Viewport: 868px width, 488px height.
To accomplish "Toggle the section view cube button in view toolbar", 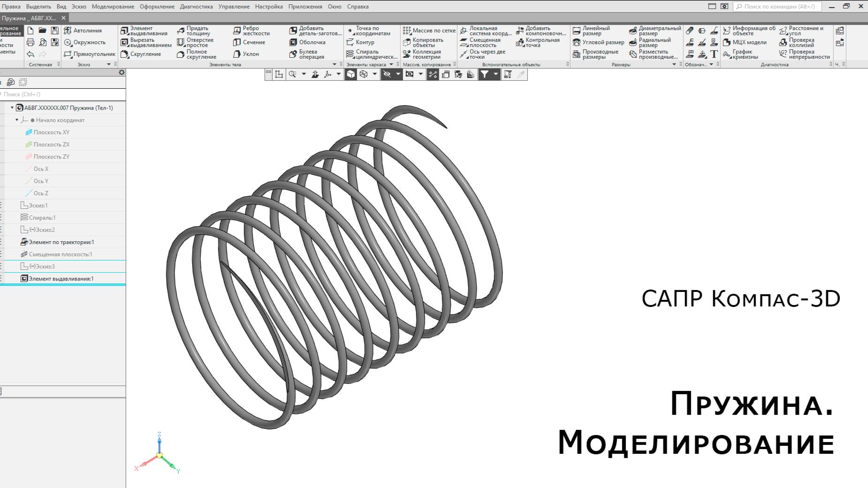I will click(x=458, y=74).
